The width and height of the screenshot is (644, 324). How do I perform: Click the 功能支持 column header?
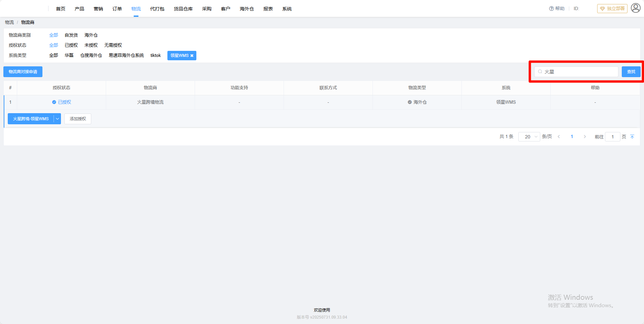pyautogui.click(x=239, y=88)
